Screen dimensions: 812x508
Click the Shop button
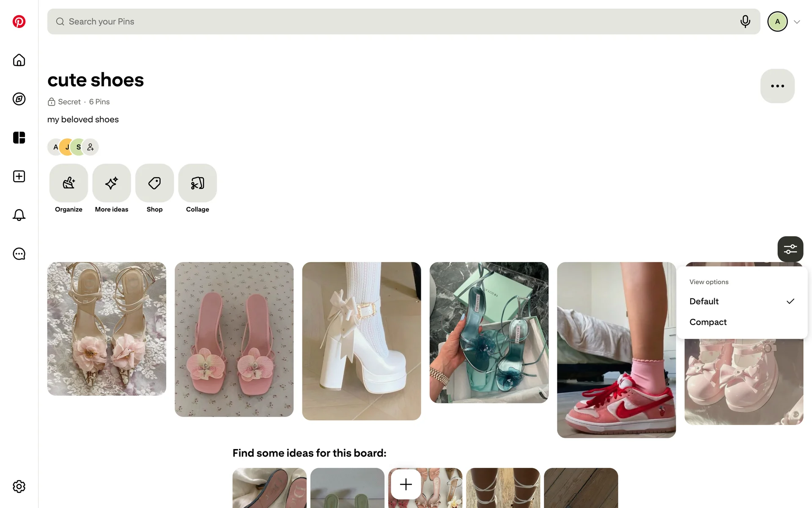154,183
